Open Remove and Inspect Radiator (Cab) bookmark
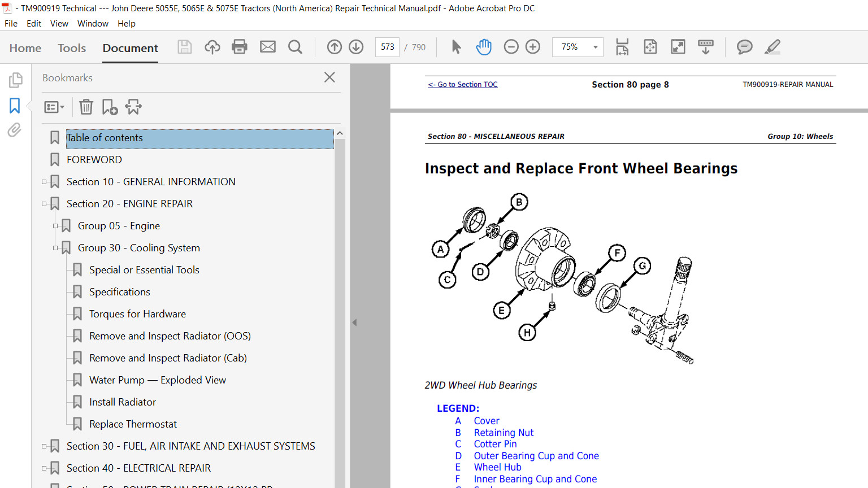The width and height of the screenshot is (868, 488). pyautogui.click(x=168, y=358)
